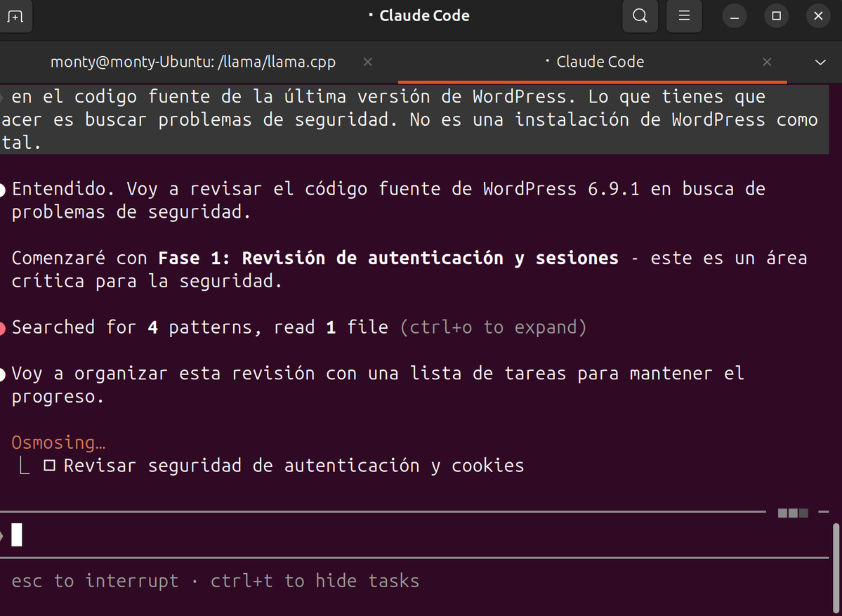842x616 pixels.
Task: Click 'ctrl+t to hide tasks' hint
Action: [x=315, y=581]
